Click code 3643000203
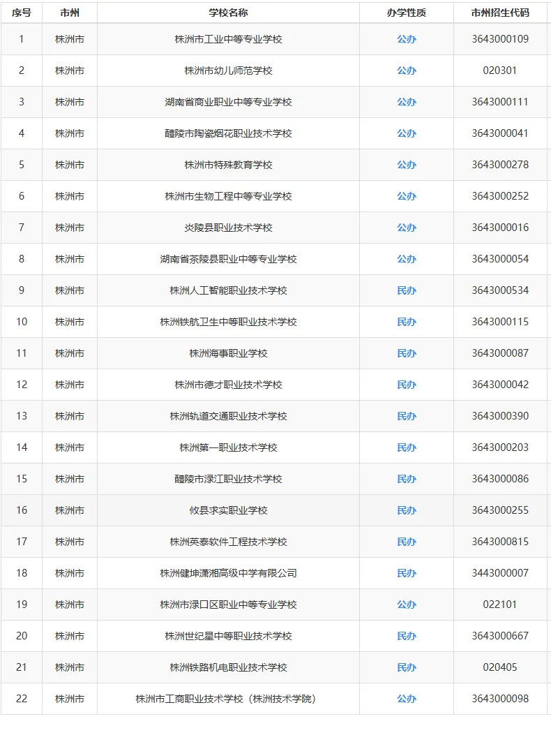Screen dimensions: 551x756 point(500,447)
